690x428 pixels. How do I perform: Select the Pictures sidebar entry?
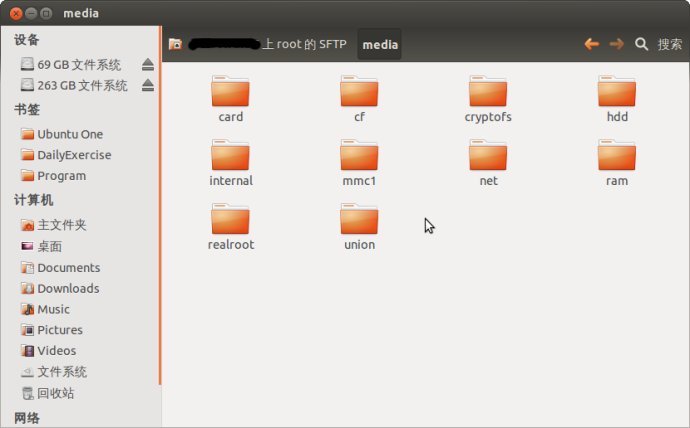[x=60, y=330]
